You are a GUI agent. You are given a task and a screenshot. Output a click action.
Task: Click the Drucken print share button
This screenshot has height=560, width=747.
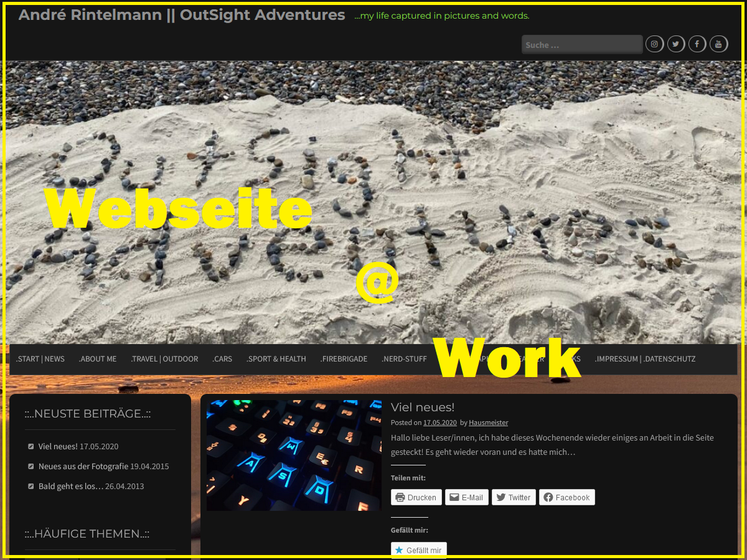(416, 497)
